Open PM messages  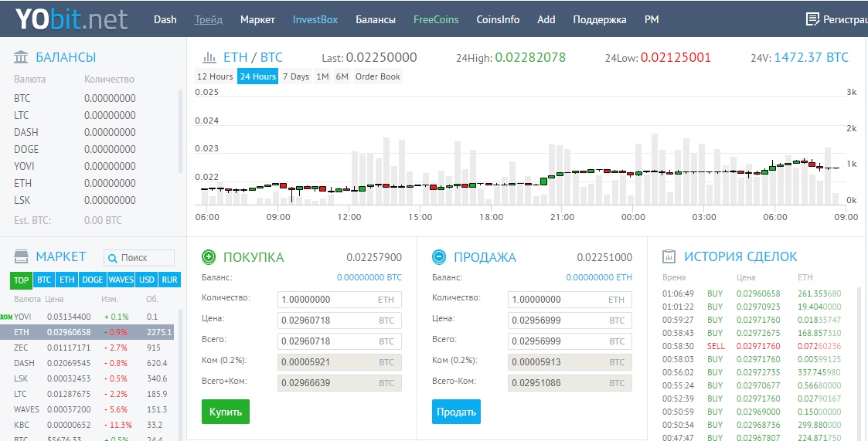tap(652, 19)
